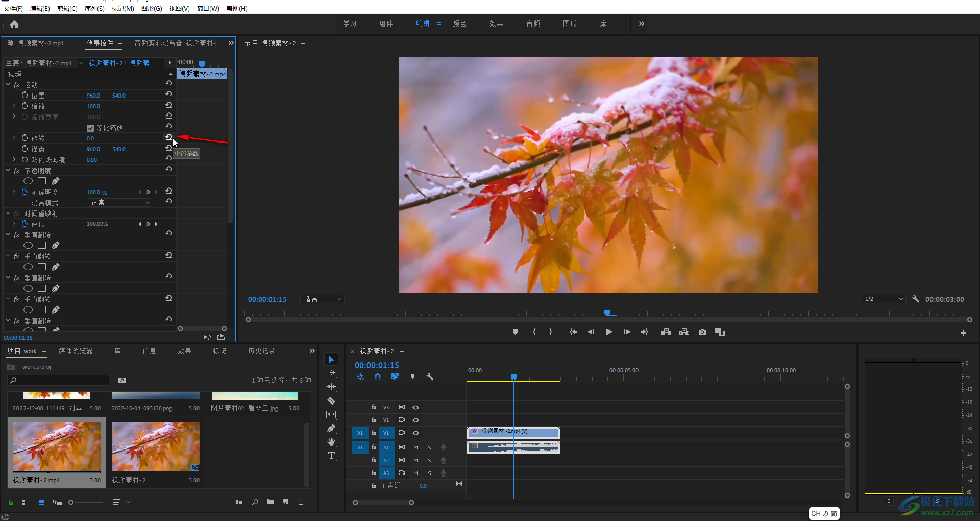Toggle V3 track visibility eye

(x=416, y=407)
